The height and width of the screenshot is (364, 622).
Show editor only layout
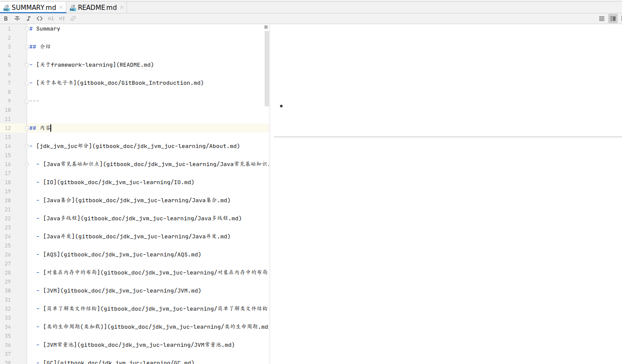pos(602,19)
